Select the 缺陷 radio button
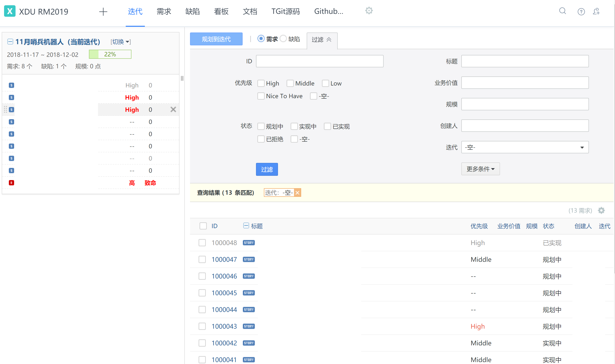 pyautogui.click(x=283, y=38)
